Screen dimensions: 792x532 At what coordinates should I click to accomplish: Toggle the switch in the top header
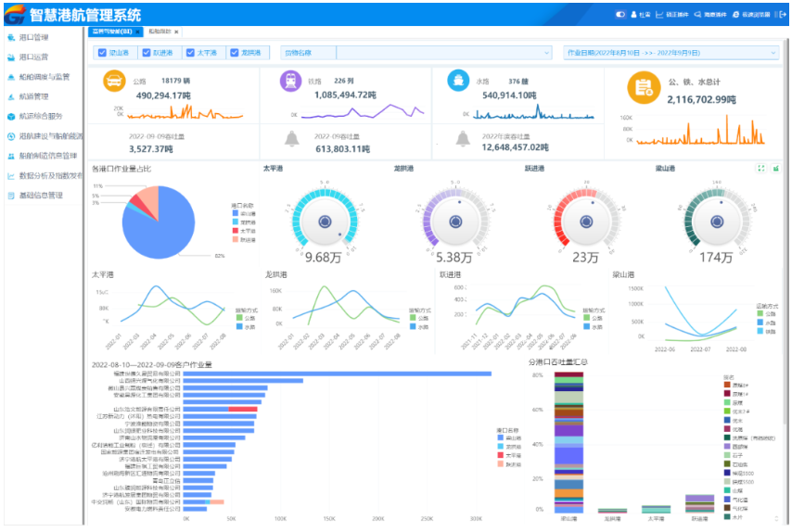pos(620,15)
